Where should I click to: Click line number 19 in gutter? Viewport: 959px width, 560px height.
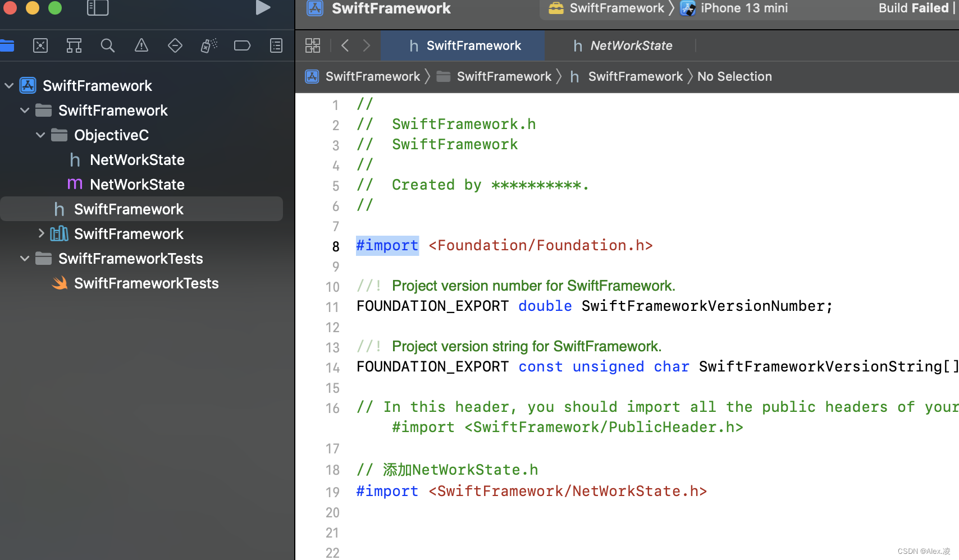coord(333,492)
